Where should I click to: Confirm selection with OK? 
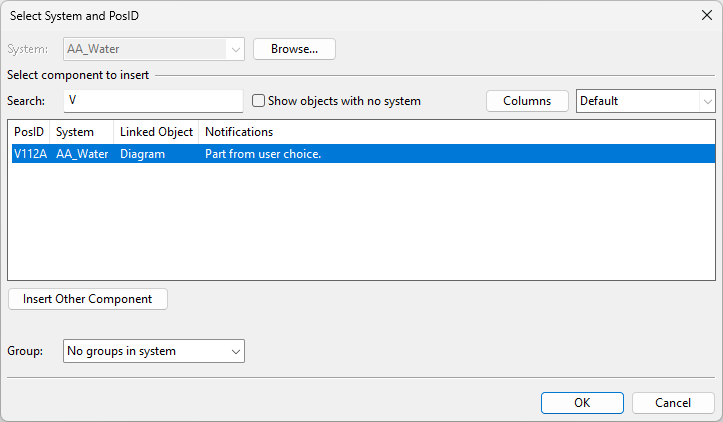[582, 403]
